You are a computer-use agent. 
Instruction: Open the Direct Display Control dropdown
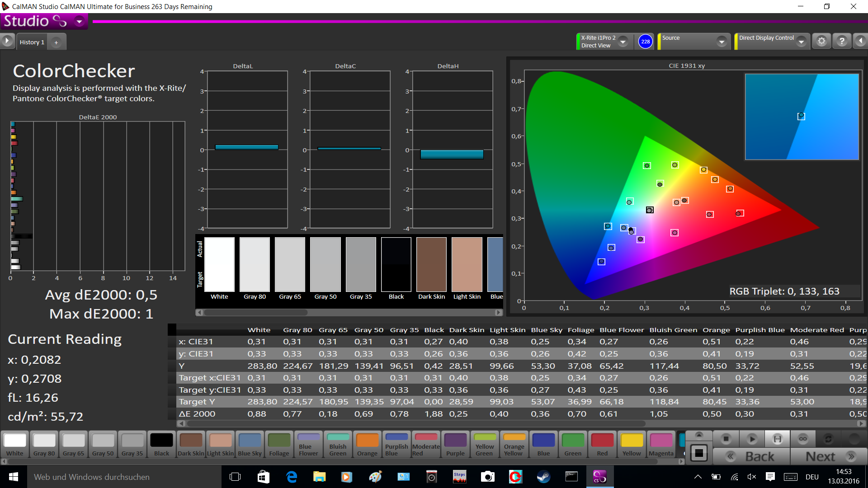(801, 42)
